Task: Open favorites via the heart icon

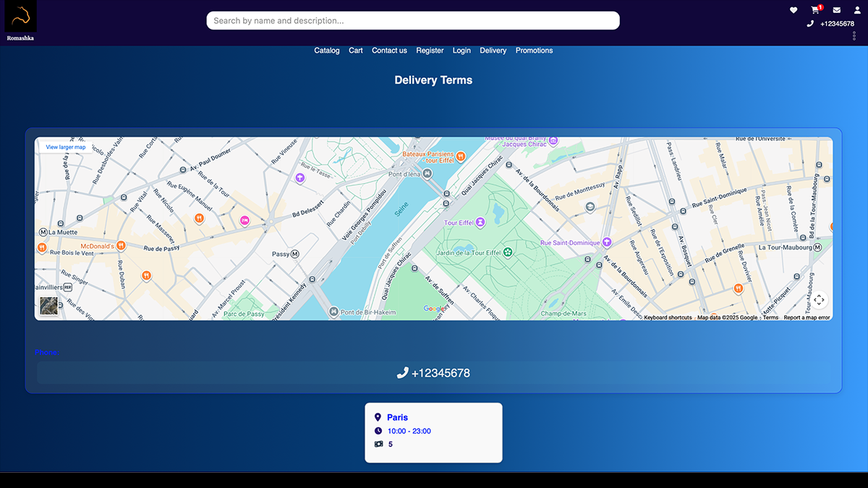Action: (x=793, y=10)
